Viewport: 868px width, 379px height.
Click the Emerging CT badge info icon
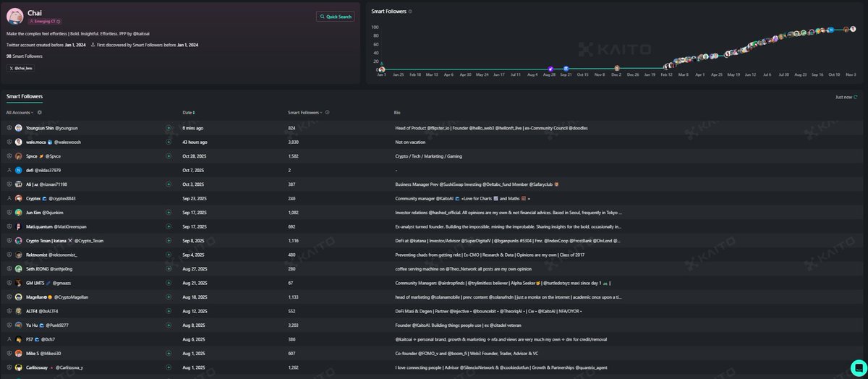[x=59, y=22]
